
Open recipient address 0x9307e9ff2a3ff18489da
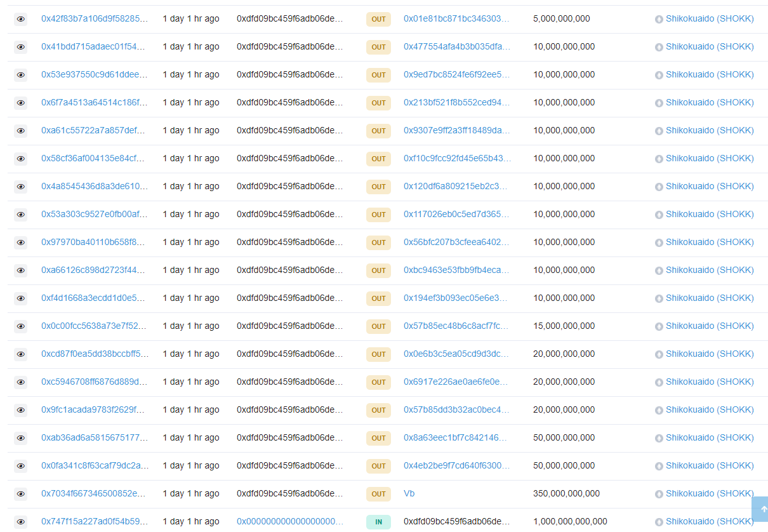pyautogui.click(x=456, y=131)
